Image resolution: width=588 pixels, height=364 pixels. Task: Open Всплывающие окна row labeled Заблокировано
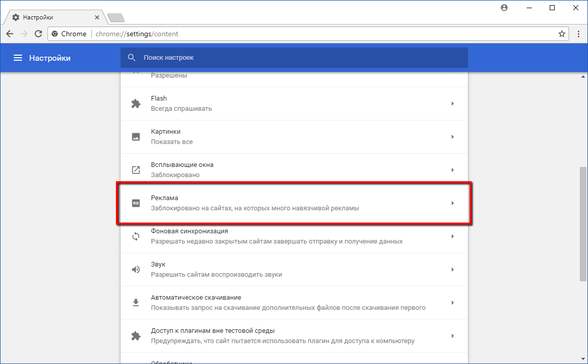(x=294, y=170)
